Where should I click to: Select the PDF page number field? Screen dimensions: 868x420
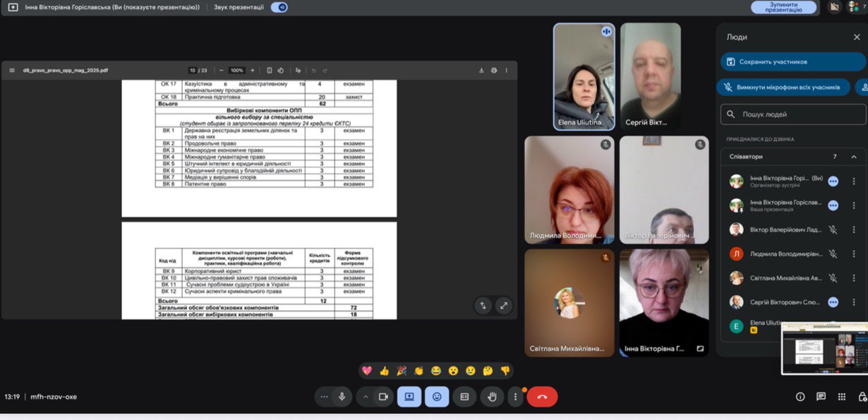point(192,71)
